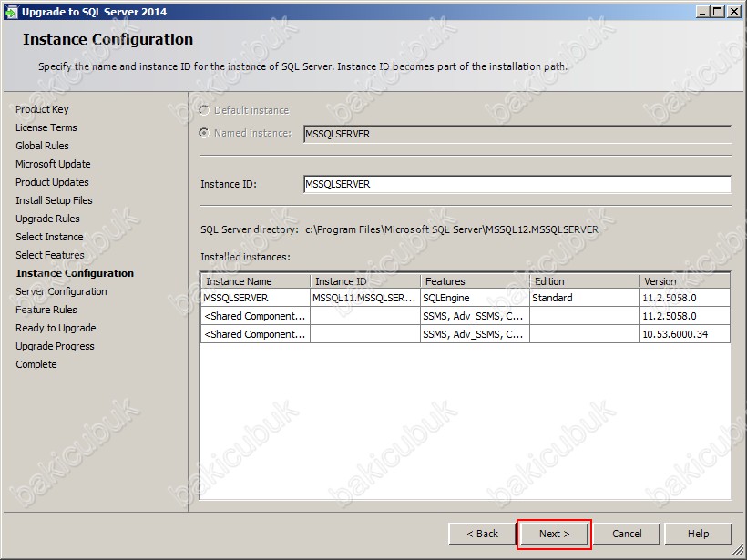Select the Named instance radio button
This screenshot has height=560, width=747.
[x=204, y=133]
